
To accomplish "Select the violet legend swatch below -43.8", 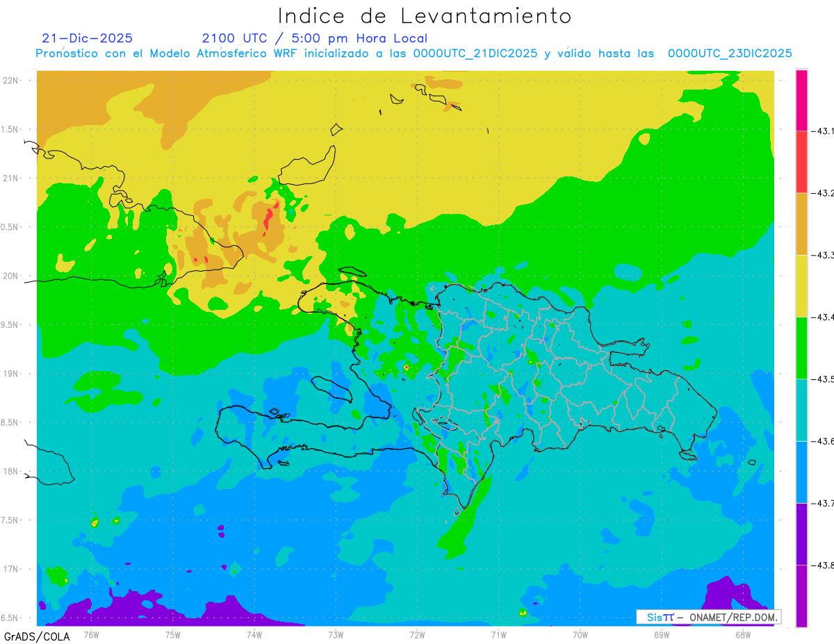I will (801, 595).
